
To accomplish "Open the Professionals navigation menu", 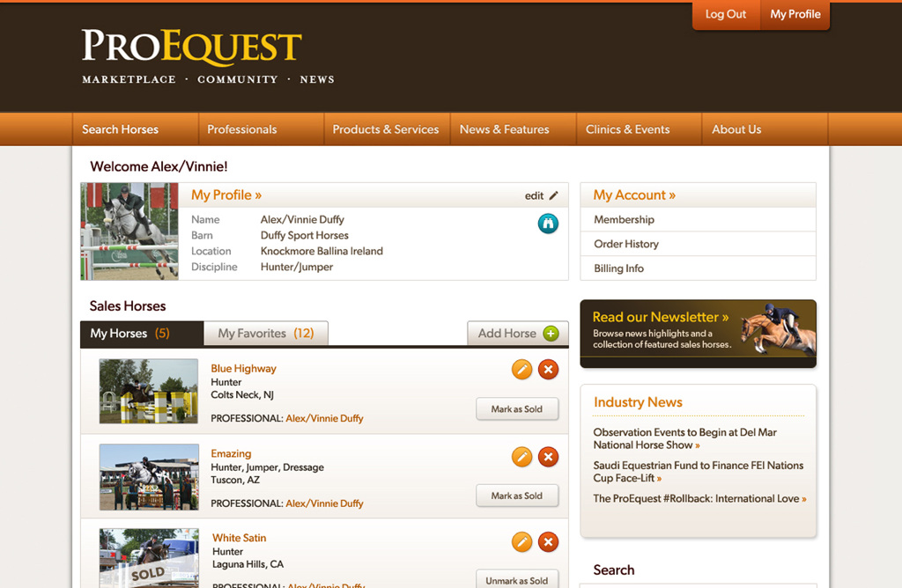I will [x=241, y=129].
